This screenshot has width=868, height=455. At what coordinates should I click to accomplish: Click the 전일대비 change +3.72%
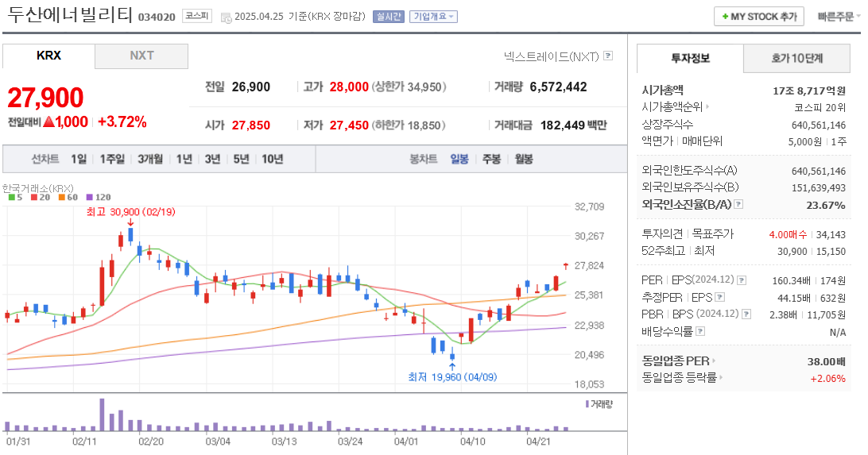122,122
